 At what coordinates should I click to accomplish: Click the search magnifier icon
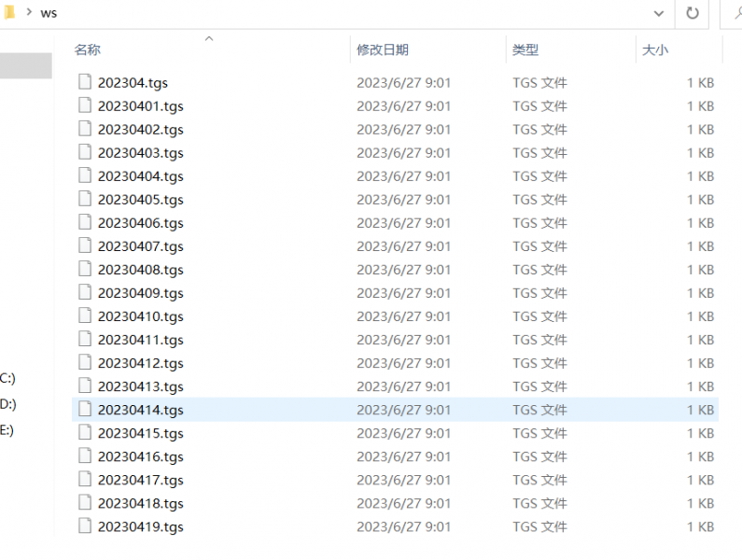pos(736,13)
